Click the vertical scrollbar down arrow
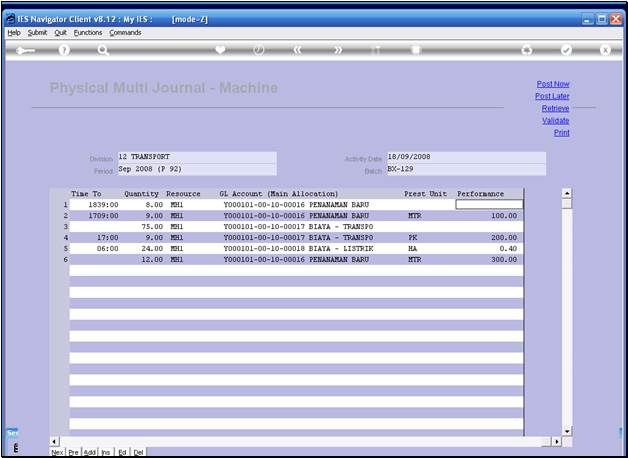 567,432
